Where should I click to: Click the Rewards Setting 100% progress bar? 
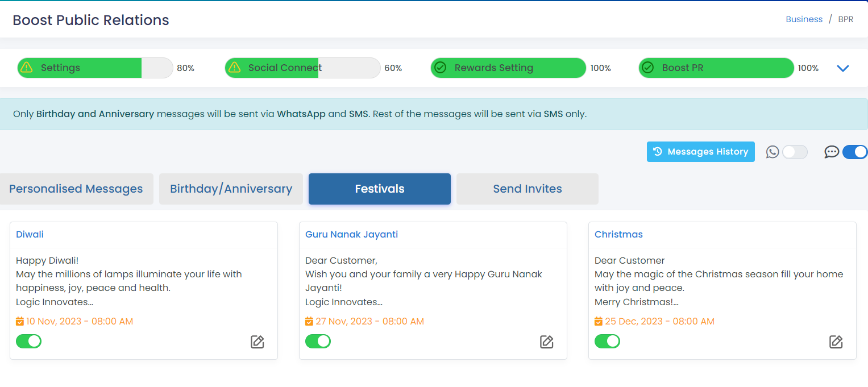[x=508, y=68]
